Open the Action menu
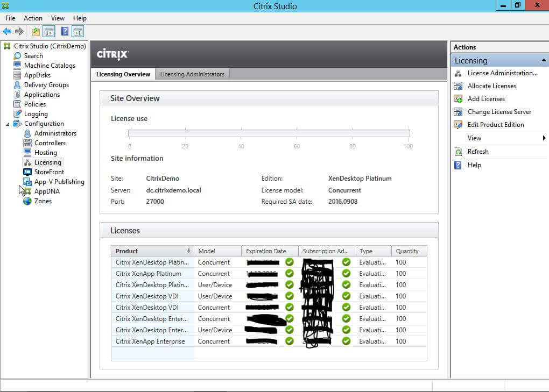Image resolution: width=549 pixels, height=392 pixels. (33, 18)
